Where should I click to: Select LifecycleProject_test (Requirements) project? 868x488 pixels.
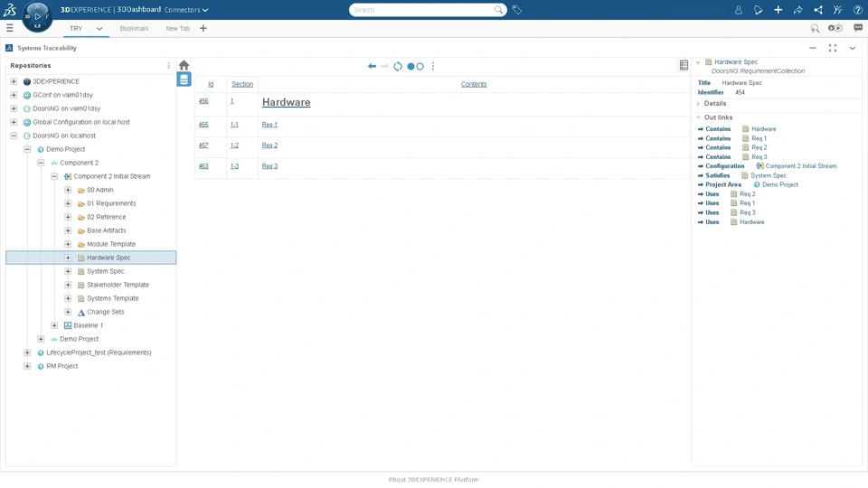pos(99,352)
